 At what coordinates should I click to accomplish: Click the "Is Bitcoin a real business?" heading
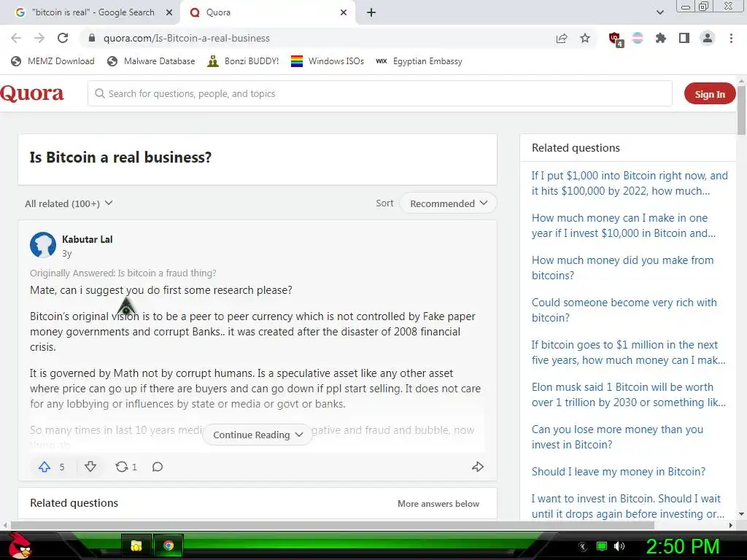tap(120, 157)
